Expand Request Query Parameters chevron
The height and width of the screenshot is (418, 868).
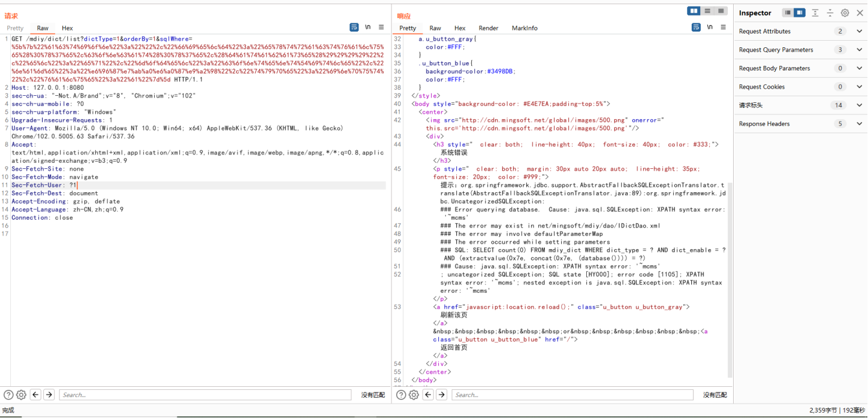point(859,50)
